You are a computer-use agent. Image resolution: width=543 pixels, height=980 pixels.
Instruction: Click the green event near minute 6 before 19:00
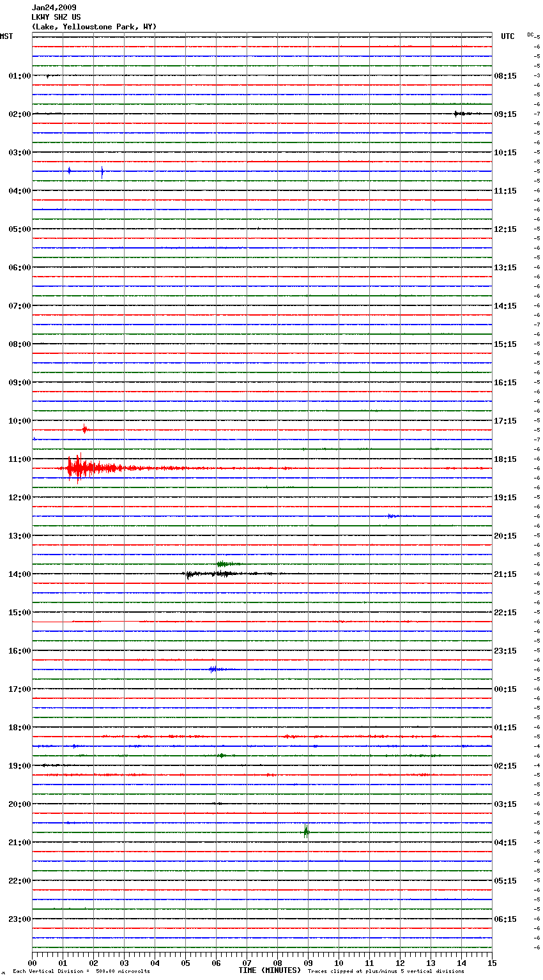point(222,756)
